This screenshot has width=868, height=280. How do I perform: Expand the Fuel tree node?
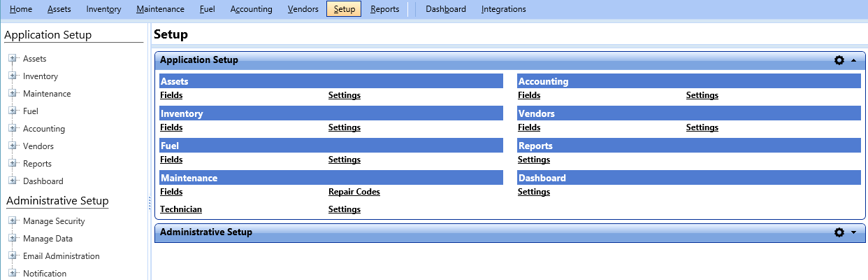(x=13, y=111)
